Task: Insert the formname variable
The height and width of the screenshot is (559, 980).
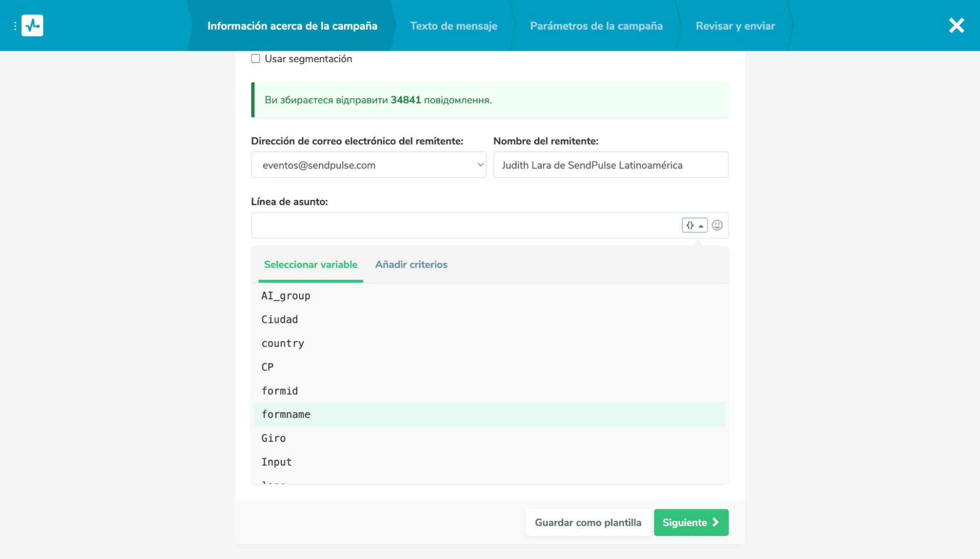Action: click(x=286, y=414)
